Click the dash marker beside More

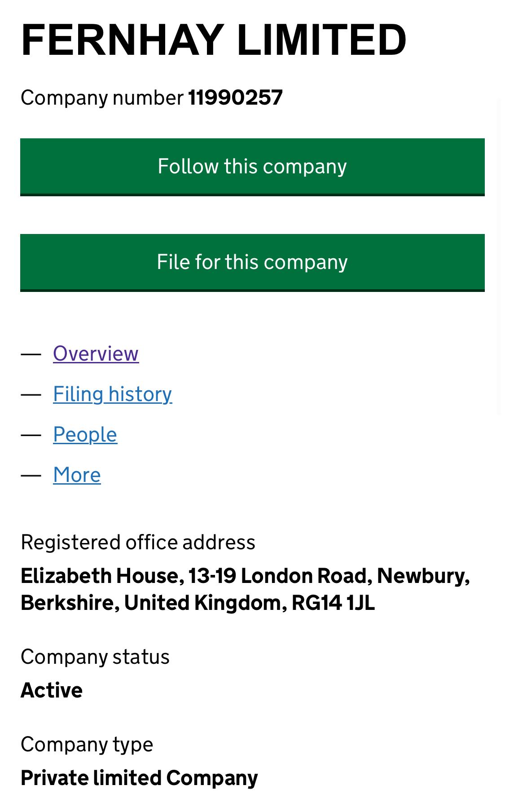(31, 476)
